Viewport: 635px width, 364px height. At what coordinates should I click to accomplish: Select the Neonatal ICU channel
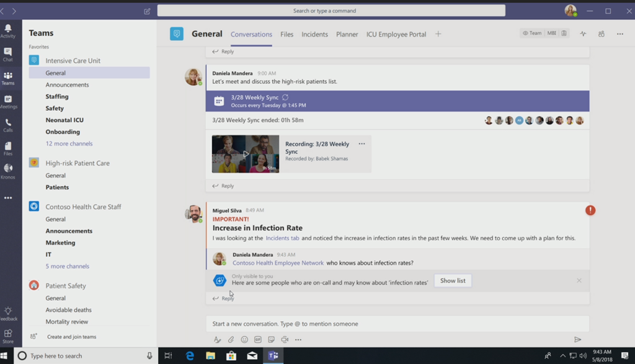(64, 120)
